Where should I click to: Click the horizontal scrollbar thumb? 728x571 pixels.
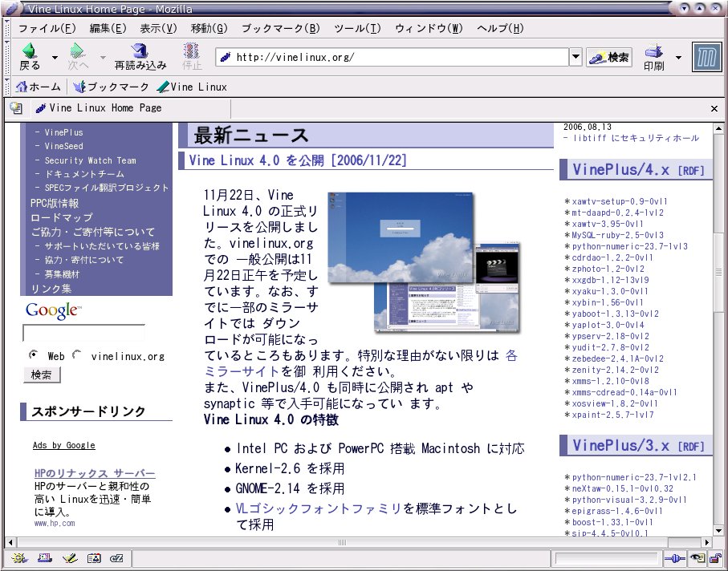342,542
